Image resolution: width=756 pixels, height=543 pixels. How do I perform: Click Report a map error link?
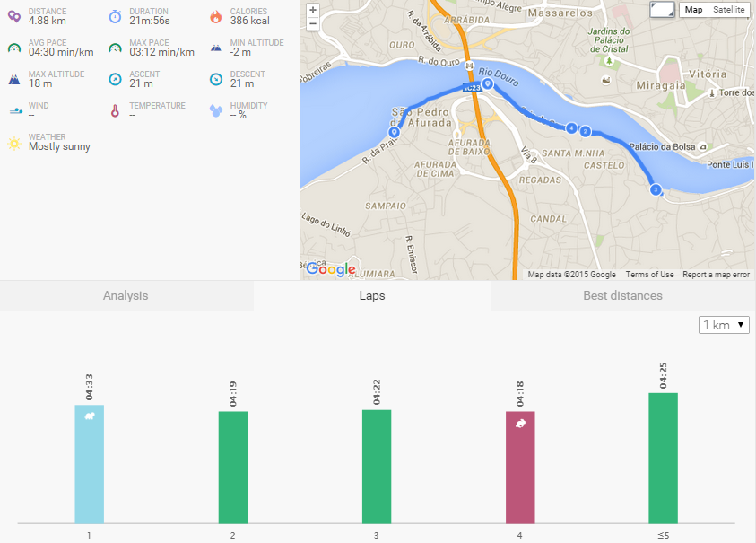point(716,275)
